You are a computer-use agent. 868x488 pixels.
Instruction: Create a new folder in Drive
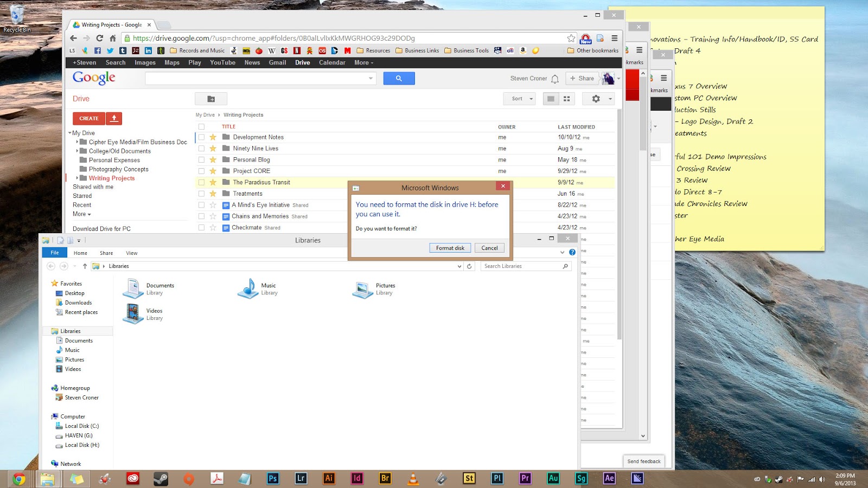click(211, 99)
